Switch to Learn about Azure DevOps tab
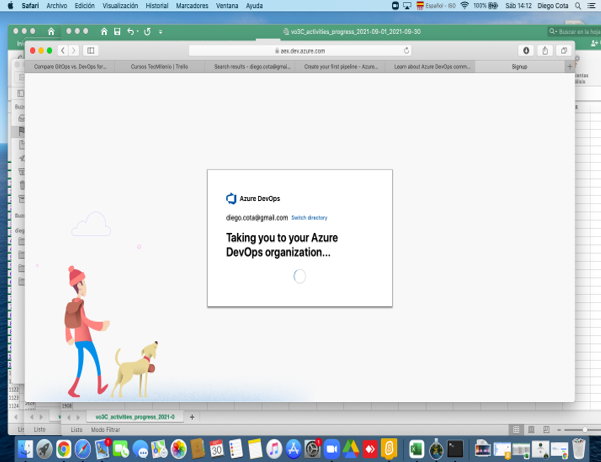 pyautogui.click(x=432, y=67)
